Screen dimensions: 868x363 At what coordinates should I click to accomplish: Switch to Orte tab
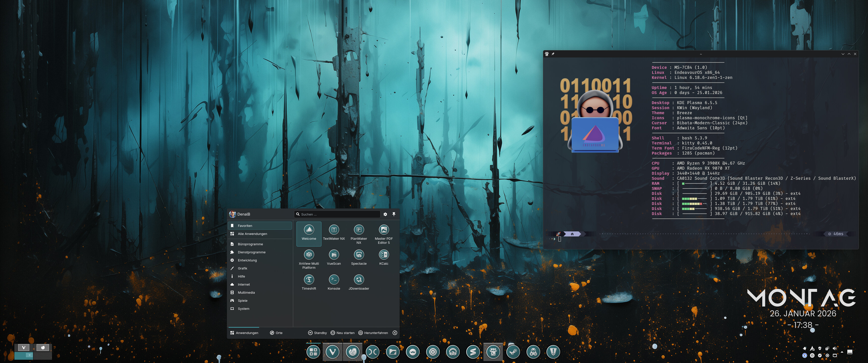276,333
